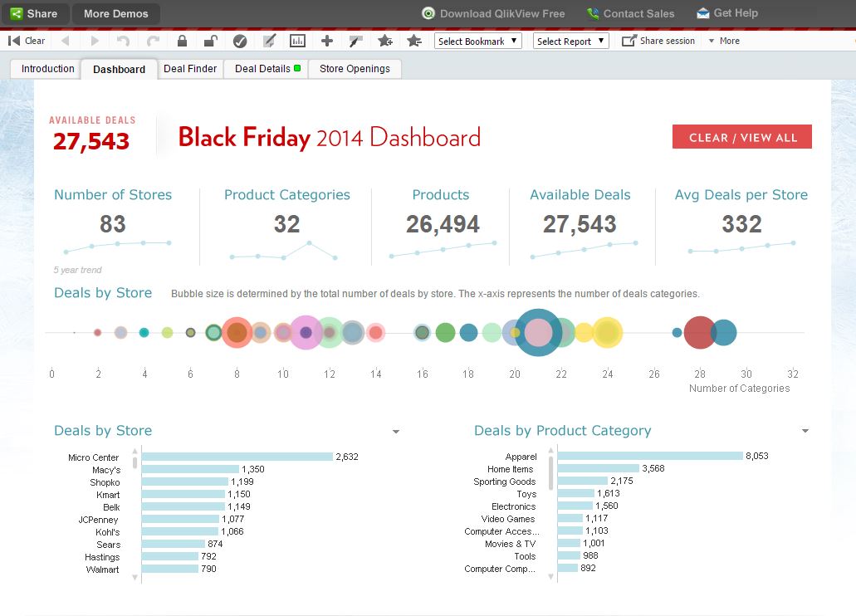Click the Product Category list scroll-down arrow
The image size is (856, 616).
click(550, 577)
